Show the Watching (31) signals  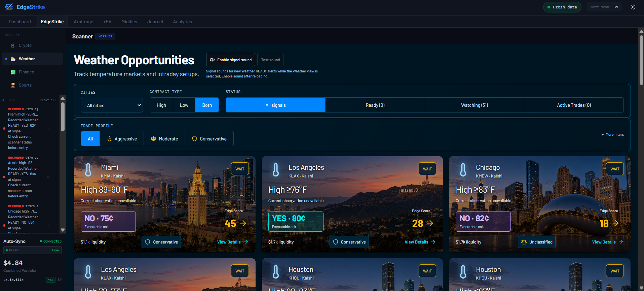coord(475,105)
